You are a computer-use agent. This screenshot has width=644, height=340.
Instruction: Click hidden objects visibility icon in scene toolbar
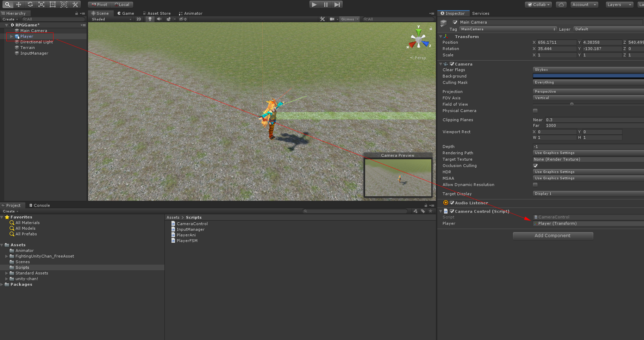tap(182, 19)
